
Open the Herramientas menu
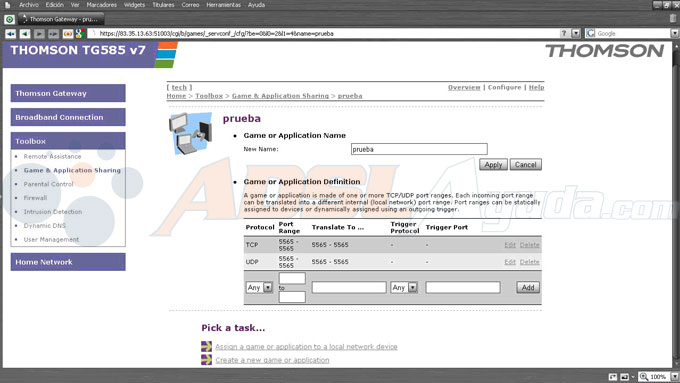tap(223, 5)
